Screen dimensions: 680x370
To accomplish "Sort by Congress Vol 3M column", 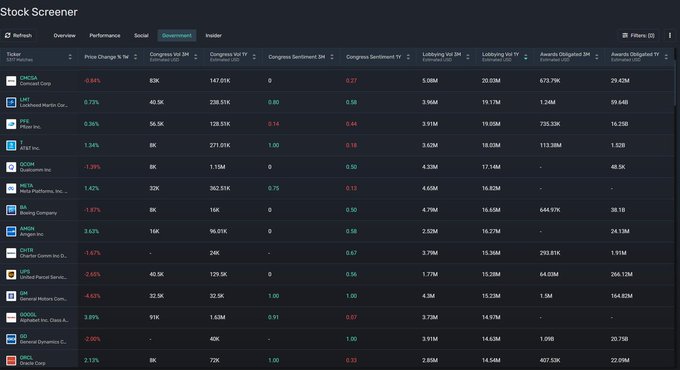I will click(x=196, y=57).
